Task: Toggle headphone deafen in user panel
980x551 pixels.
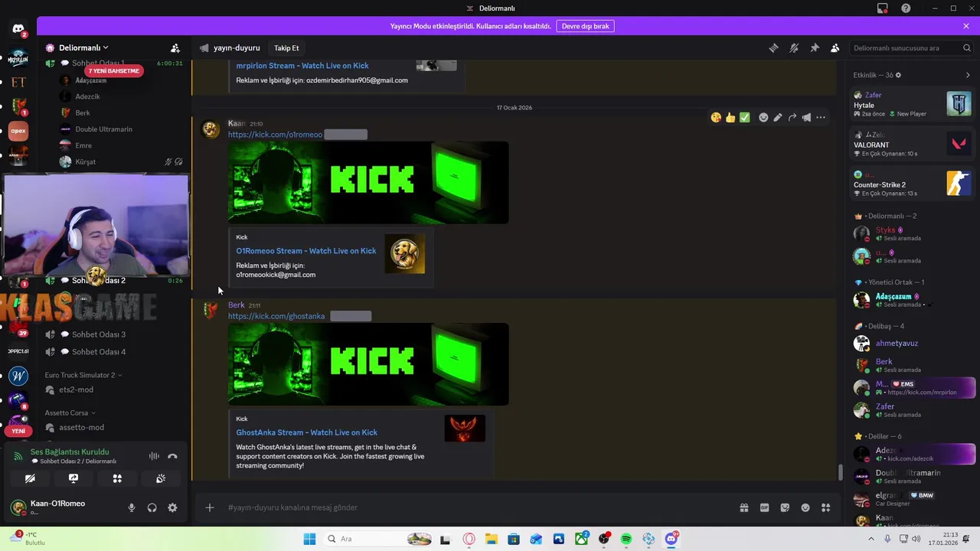Action: pyautogui.click(x=152, y=507)
